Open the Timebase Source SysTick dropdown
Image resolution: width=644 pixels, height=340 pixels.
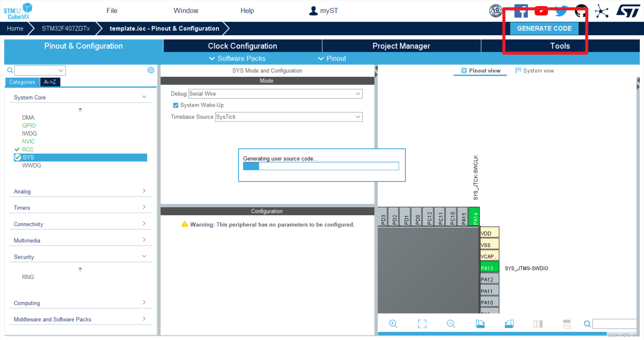click(288, 117)
